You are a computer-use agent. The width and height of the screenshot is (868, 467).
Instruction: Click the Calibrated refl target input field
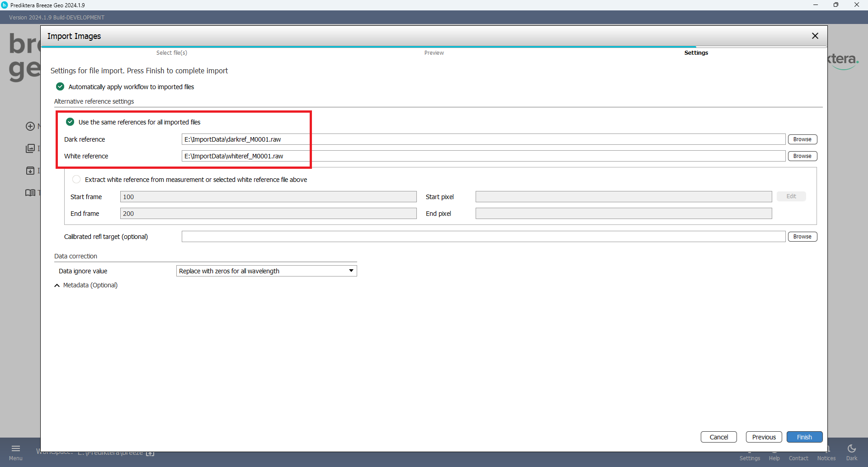click(483, 237)
